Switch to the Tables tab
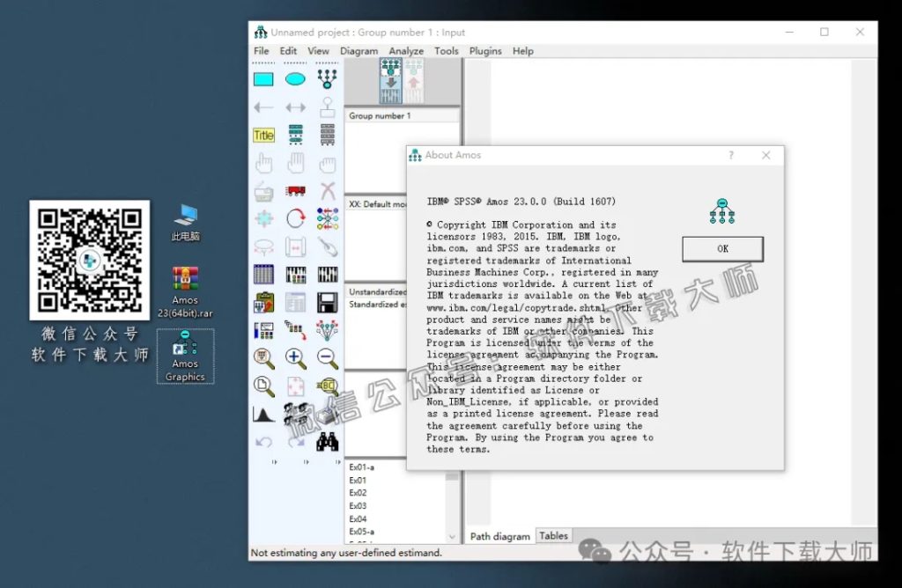902x588 pixels. (553, 535)
